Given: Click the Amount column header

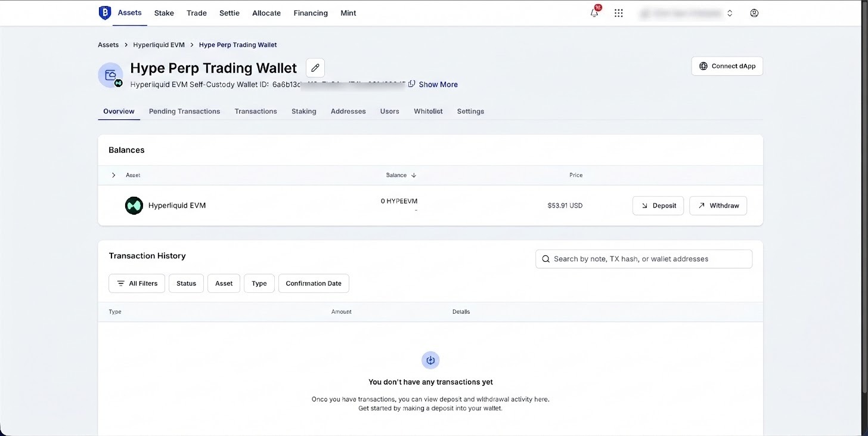Looking at the screenshot, I should coord(342,312).
